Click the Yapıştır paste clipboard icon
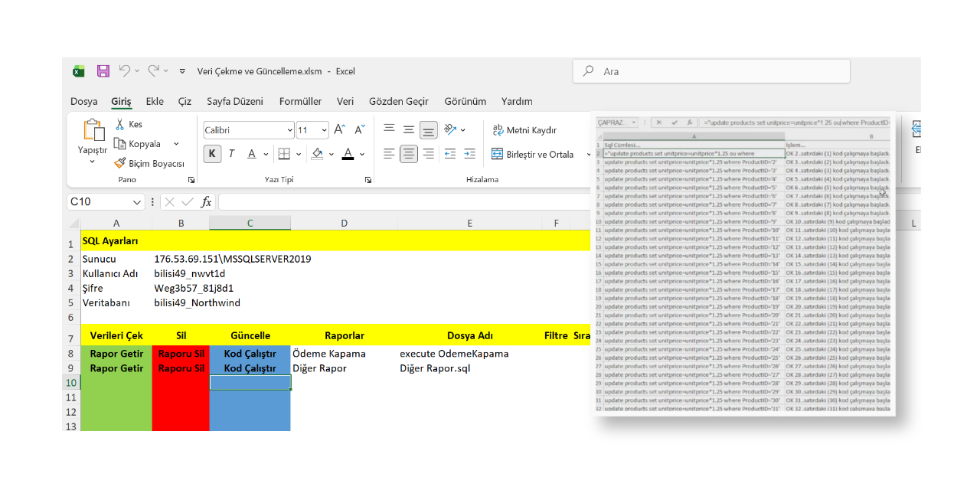Viewport: 980px width, 490px height. coord(93,129)
